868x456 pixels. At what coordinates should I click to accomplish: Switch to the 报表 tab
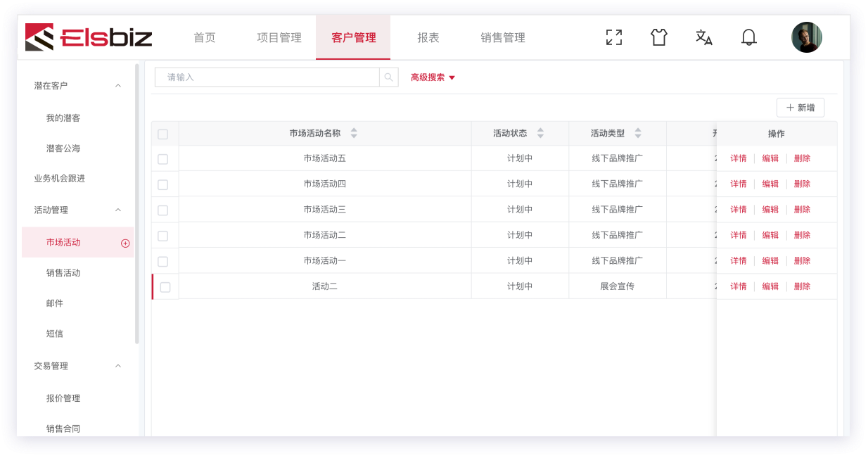[428, 38]
